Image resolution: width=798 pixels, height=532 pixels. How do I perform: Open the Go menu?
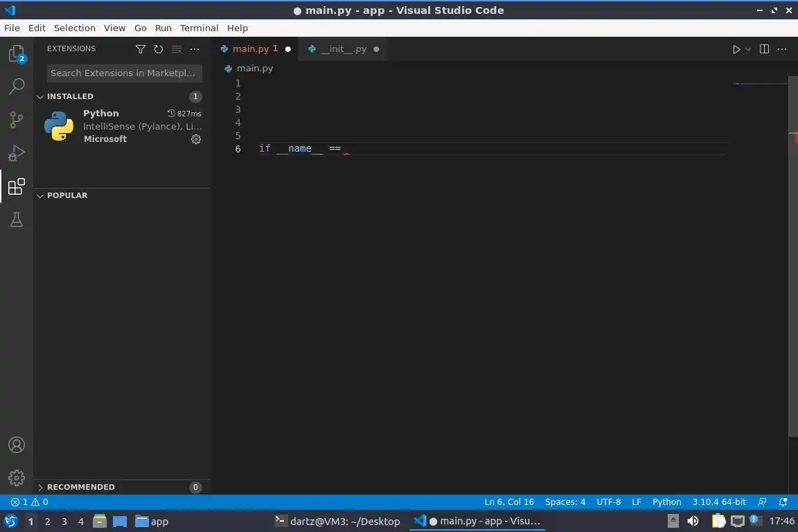pos(141,28)
